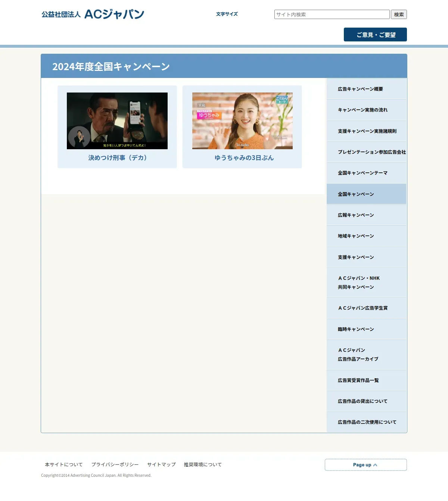Image resolution: width=448 pixels, height=501 pixels.
Task: Click the Copyright©2014 Advertising Council Japan text
Action: (96, 475)
